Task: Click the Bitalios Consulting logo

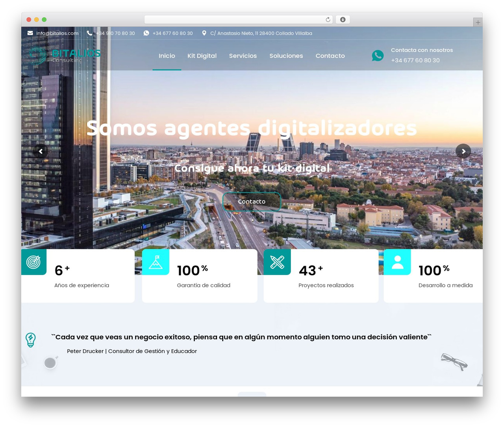Action: pyautogui.click(x=65, y=55)
